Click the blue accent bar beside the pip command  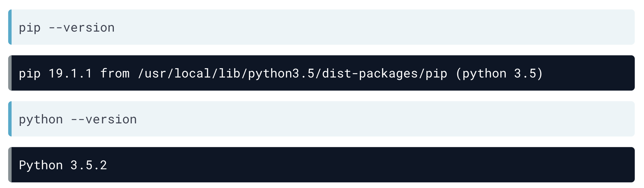10,27
